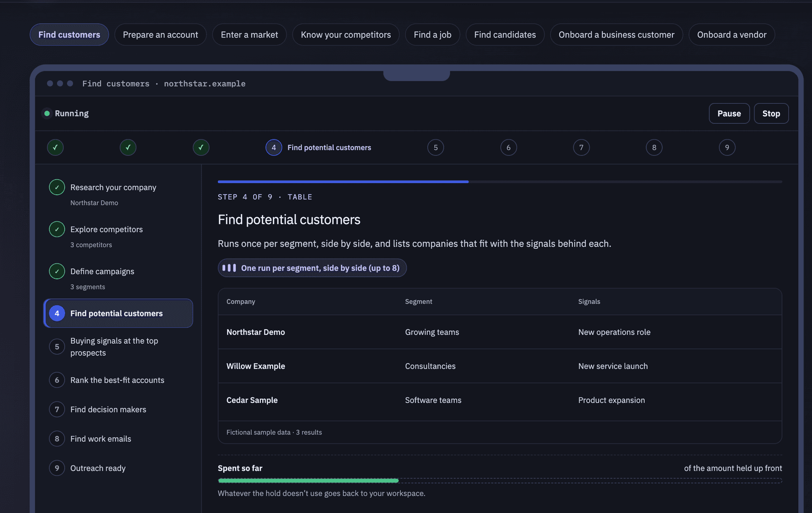Open Rank the best-fit accounts step
The height and width of the screenshot is (513, 812).
118,380
